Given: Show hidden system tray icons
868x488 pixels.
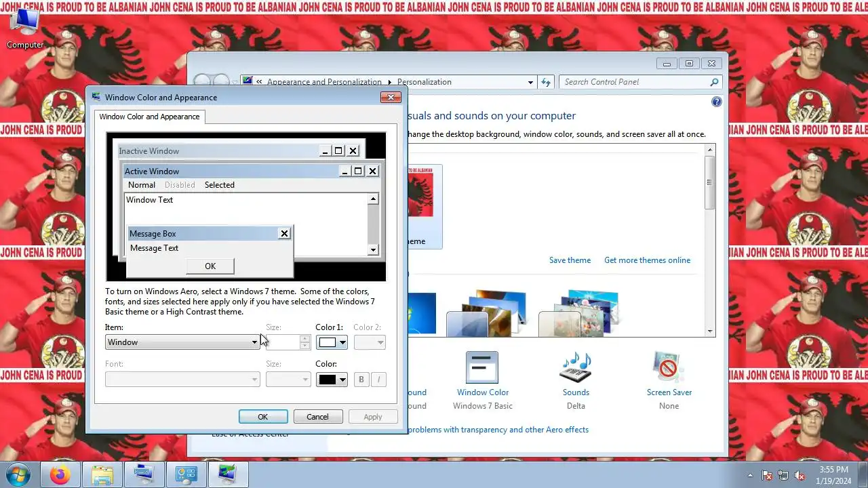Looking at the screenshot, I should click(x=750, y=475).
